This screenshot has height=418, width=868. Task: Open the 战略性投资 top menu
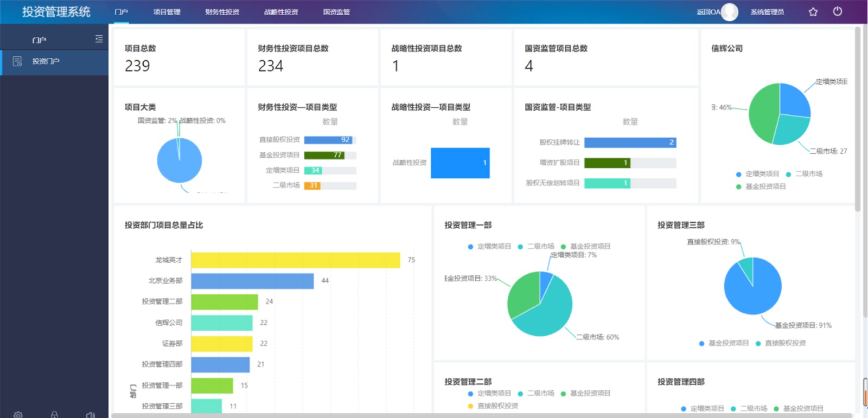tap(281, 12)
